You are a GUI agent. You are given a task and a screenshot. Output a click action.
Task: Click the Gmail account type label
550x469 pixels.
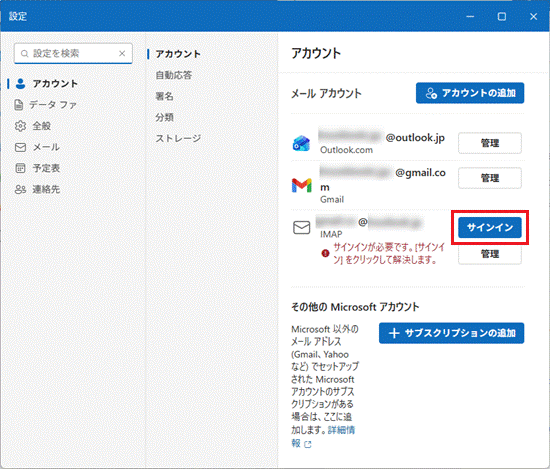pos(332,200)
